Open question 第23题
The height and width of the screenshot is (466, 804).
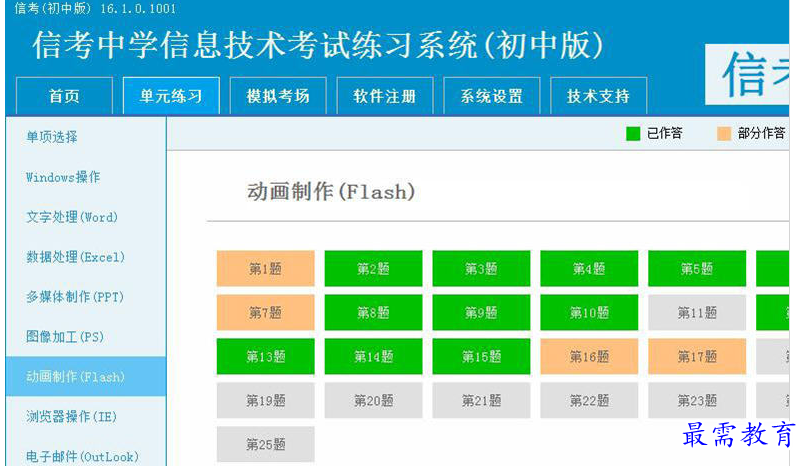click(697, 400)
